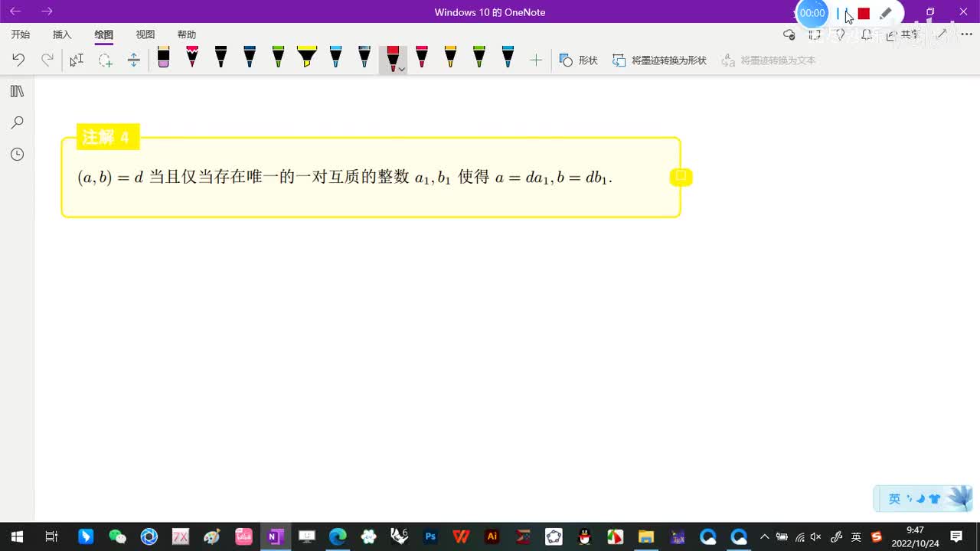
Task: Open Adobe Illustrator from taskbar
Action: pyautogui.click(x=492, y=536)
